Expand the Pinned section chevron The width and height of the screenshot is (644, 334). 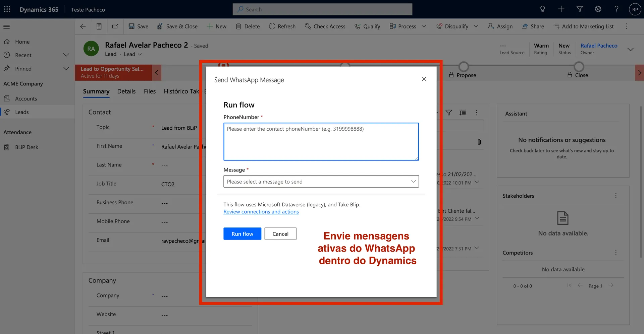[66, 69]
